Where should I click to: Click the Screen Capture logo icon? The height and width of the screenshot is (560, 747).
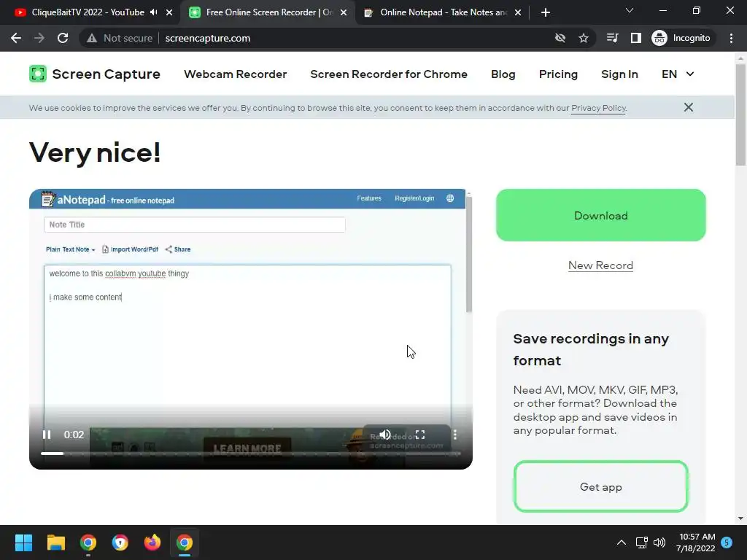(38, 74)
